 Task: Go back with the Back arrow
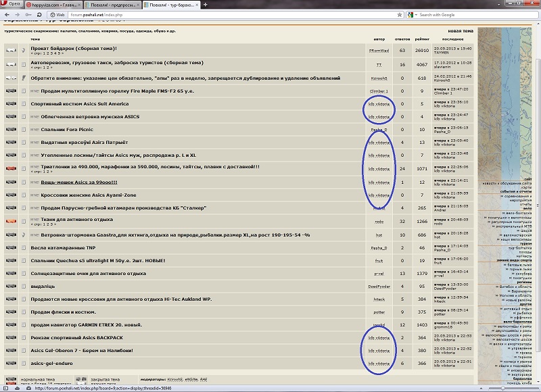coord(7,15)
